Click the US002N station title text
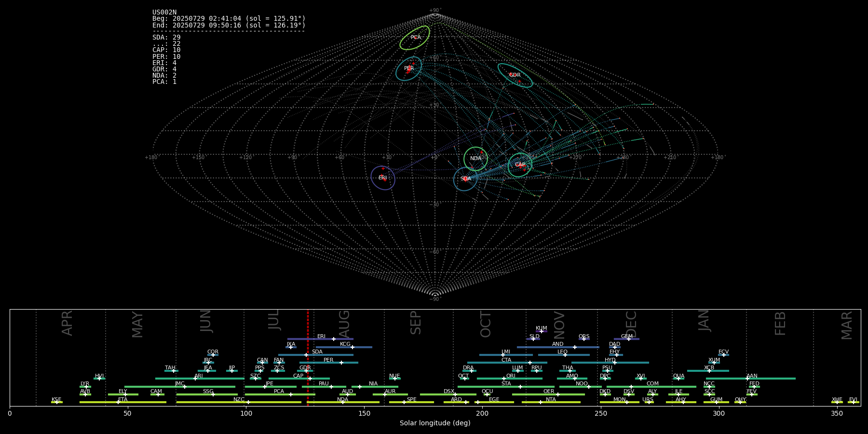Image resolution: width=868 pixels, height=434 pixels. [x=164, y=13]
